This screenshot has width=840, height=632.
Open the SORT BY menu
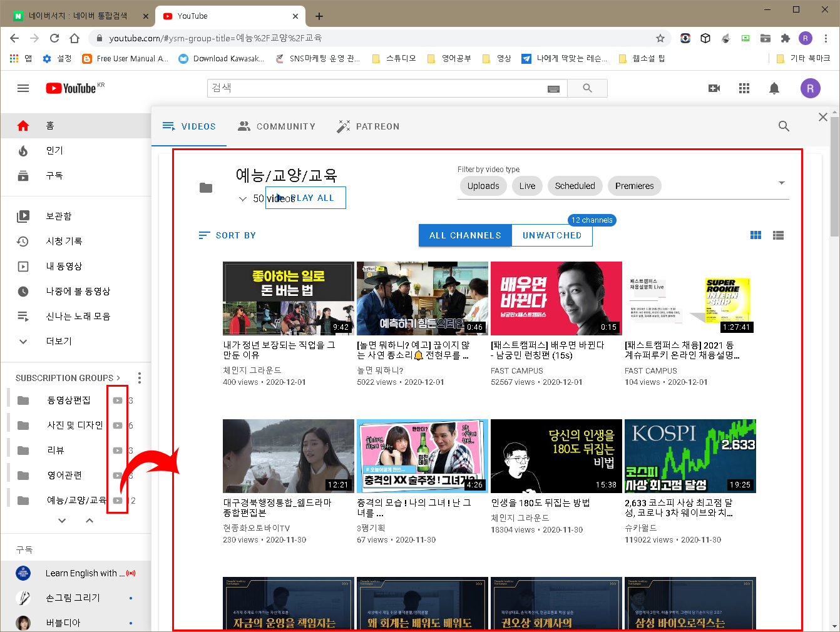point(227,235)
